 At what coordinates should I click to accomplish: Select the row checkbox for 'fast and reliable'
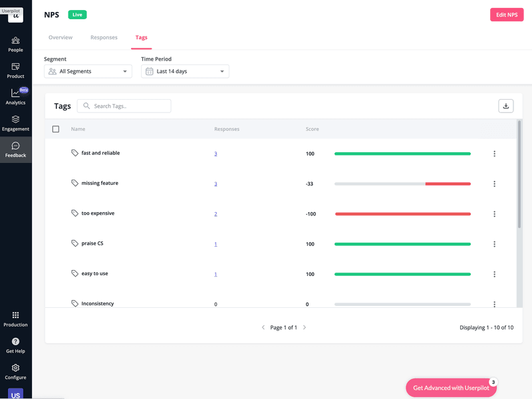tap(56, 153)
